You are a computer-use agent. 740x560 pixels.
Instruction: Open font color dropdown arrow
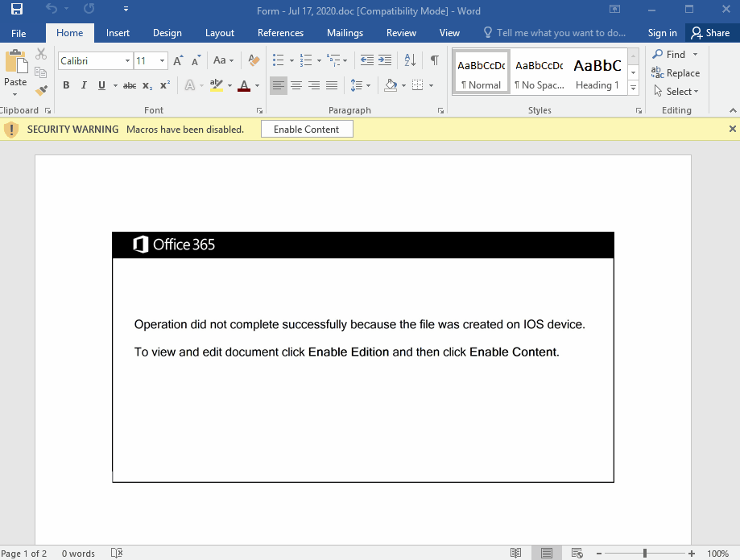point(257,86)
